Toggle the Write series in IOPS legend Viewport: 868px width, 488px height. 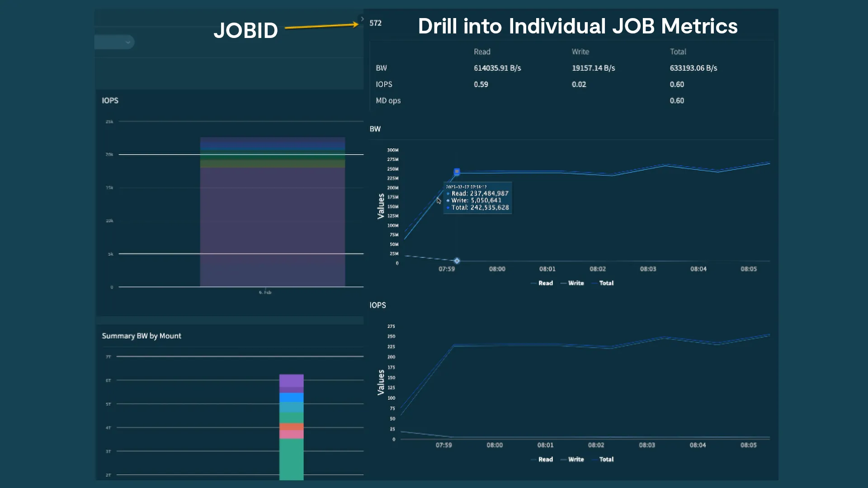tap(572, 460)
